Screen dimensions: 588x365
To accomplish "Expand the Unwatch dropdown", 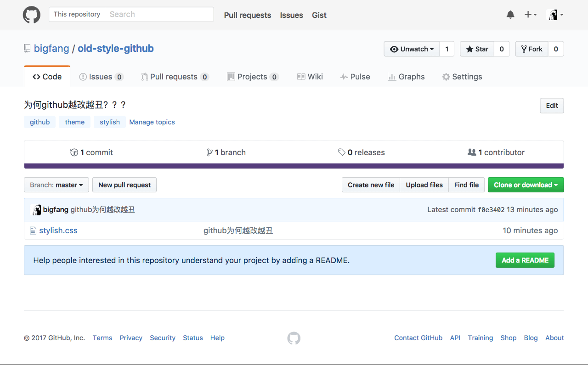I will [412, 49].
